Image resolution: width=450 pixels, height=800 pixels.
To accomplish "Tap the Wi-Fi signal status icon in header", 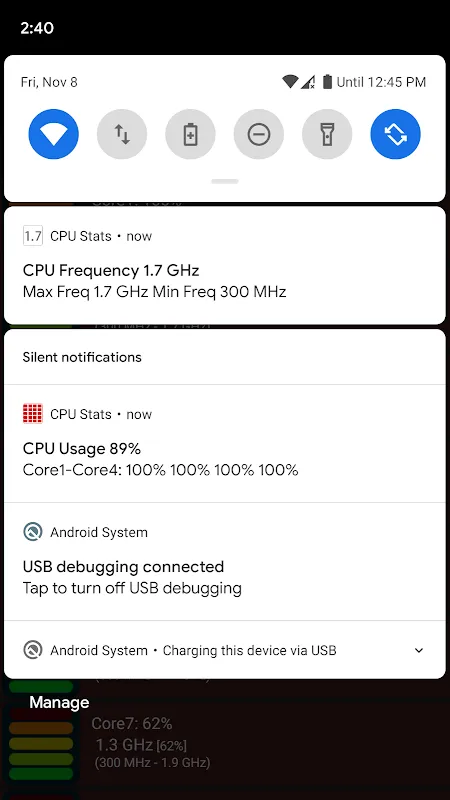I will pos(290,82).
